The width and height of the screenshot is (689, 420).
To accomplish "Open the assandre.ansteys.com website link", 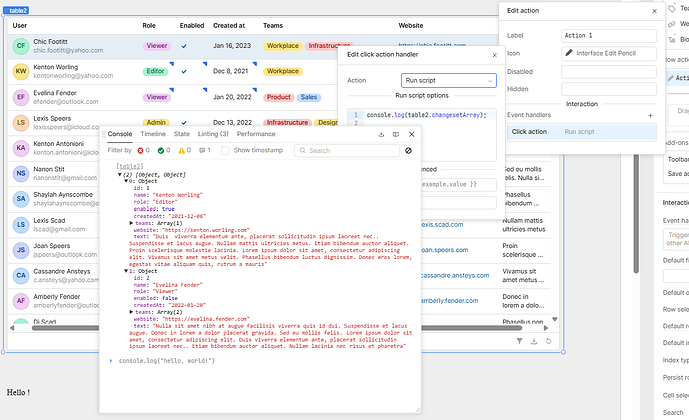I will pos(455,275).
